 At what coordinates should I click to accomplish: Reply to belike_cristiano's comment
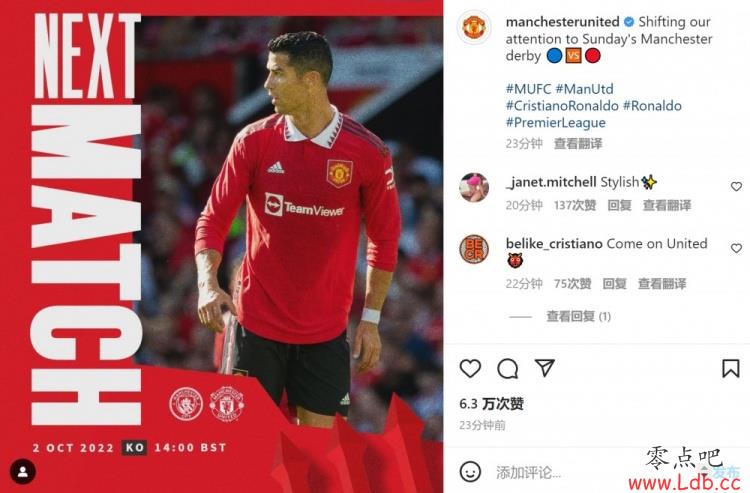pos(614,284)
